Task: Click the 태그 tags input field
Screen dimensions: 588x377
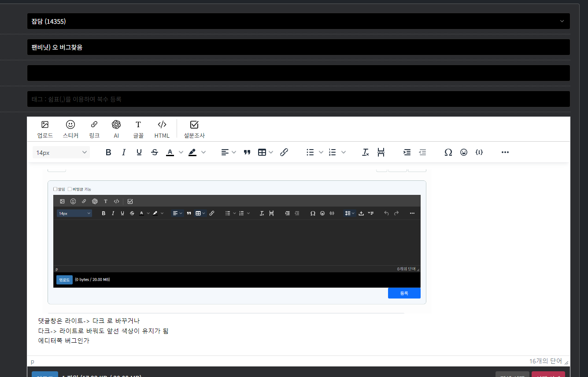Action: tap(298, 99)
